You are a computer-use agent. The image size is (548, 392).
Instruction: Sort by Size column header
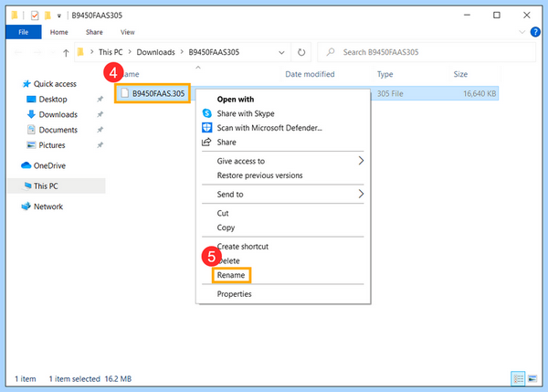(x=460, y=74)
